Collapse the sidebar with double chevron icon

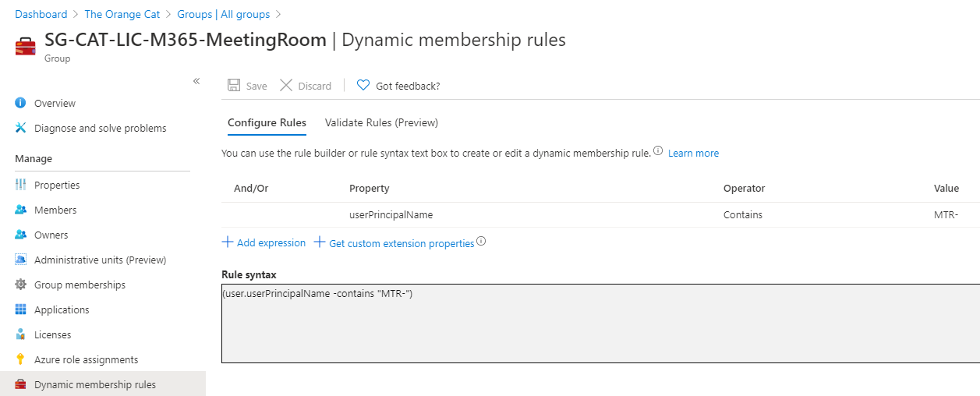[x=196, y=81]
